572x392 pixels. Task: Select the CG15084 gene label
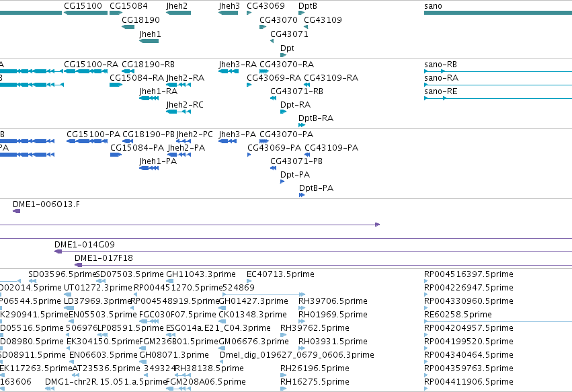coord(128,6)
